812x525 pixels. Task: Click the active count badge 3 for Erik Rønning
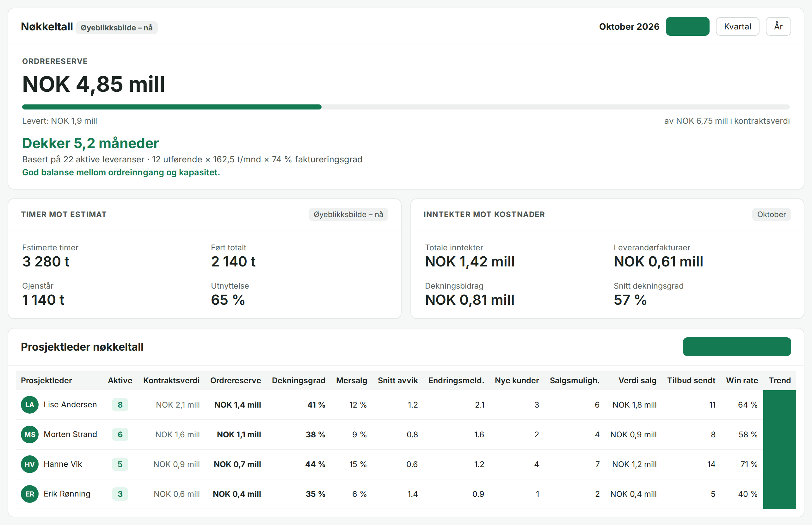tap(120, 494)
